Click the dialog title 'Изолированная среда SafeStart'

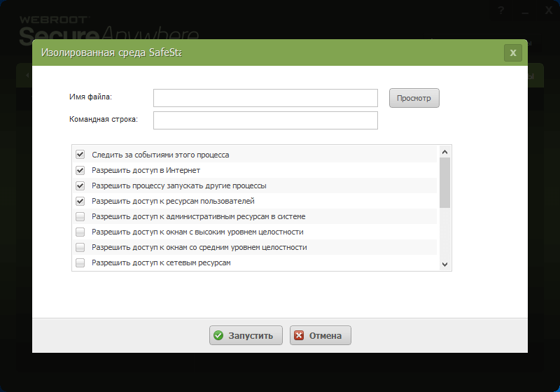[x=111, y=52]
